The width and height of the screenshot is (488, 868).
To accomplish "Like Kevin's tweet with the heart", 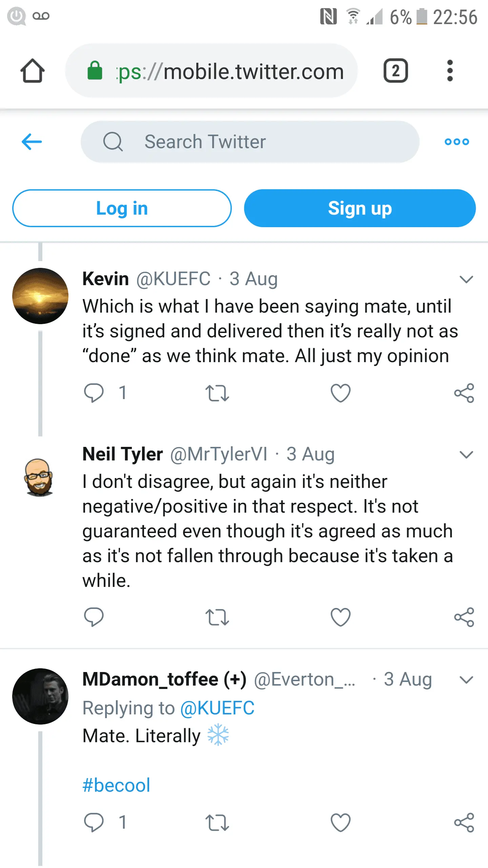I will [341, 393].
